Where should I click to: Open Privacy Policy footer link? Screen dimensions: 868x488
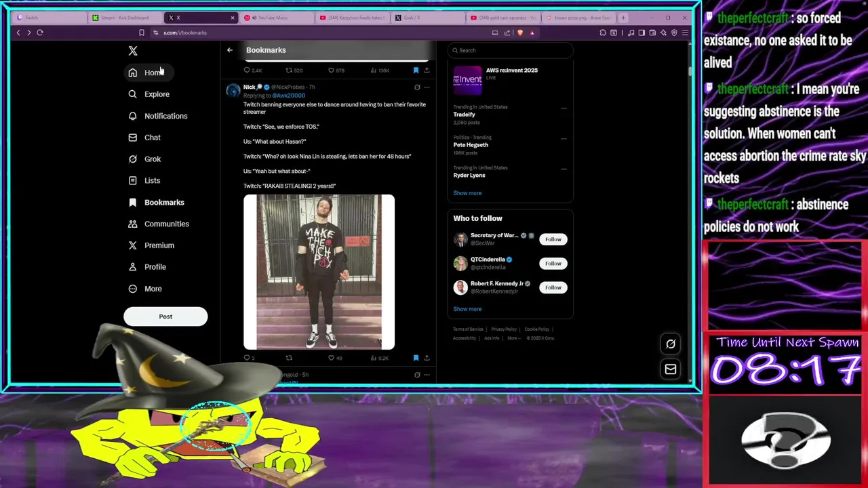(504, 329)
